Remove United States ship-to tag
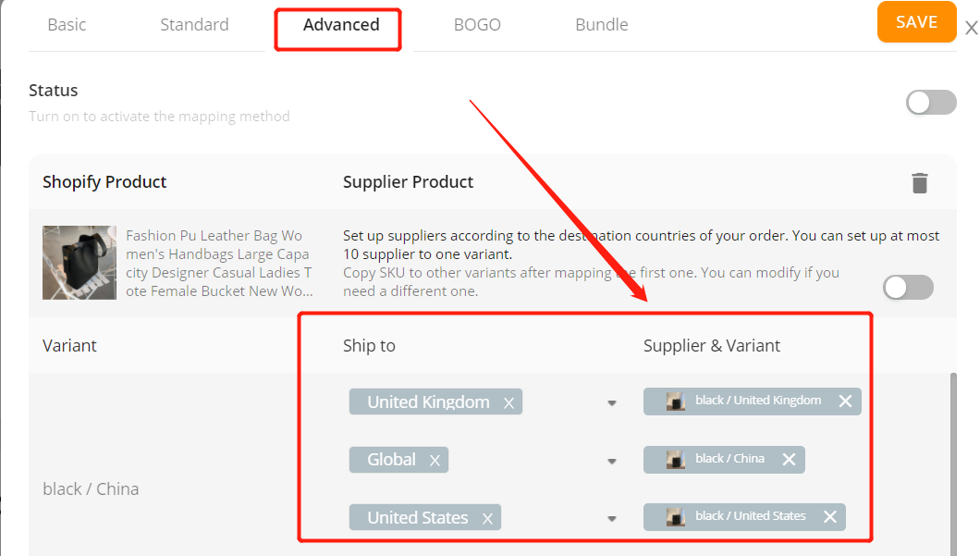Viewport: 980px width, 556px height. pyautogui.click(x=487, y=518)
